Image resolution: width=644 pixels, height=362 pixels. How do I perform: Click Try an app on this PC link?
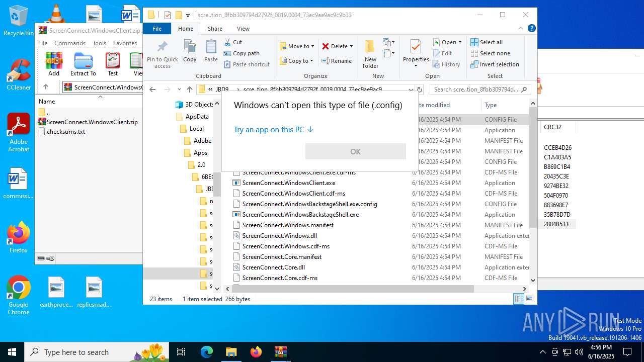click(274, 130)
